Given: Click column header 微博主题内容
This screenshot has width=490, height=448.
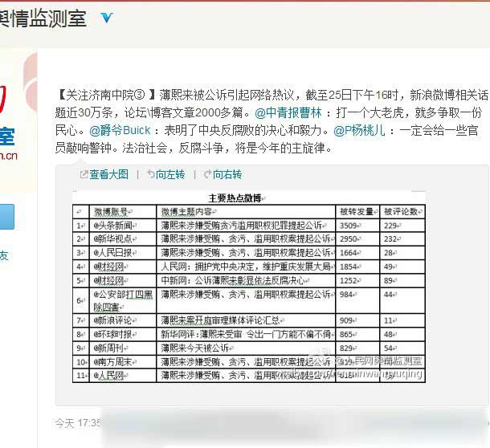Looking at the screenshot, I should click(x=186, y=212).
